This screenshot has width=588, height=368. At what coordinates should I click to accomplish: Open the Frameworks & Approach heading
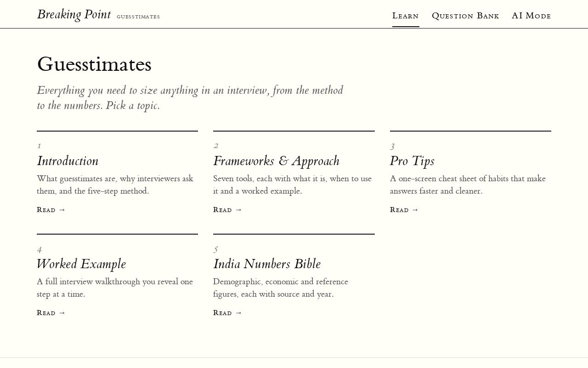click(x=276, y=161)
